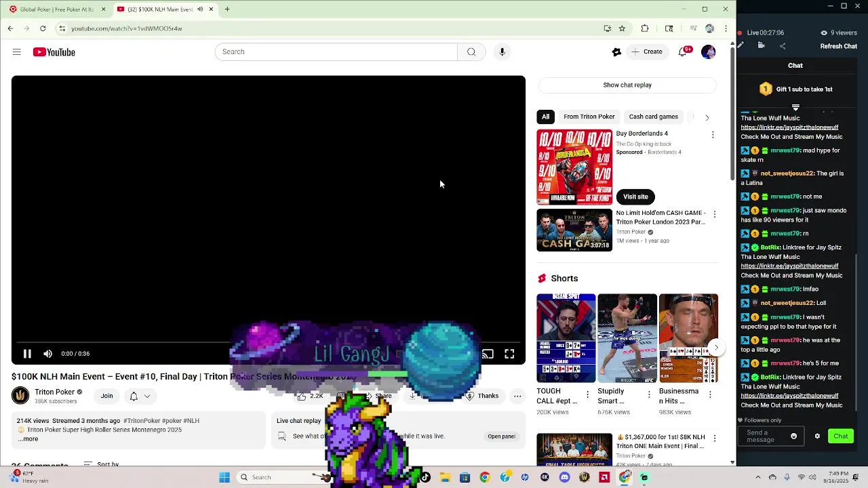868x488 pixels.
Task: Select the From Triton Poker chip
Action: tap(589, 117)
